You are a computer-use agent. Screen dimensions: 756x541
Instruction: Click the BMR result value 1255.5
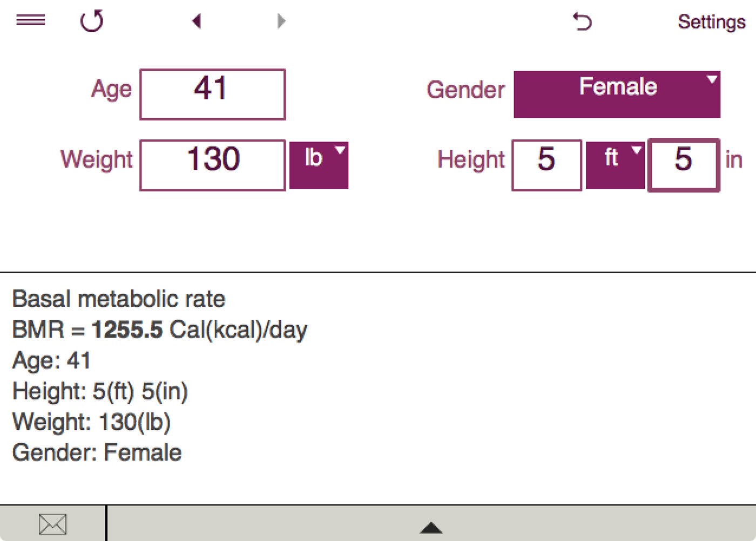click(127, 330)
